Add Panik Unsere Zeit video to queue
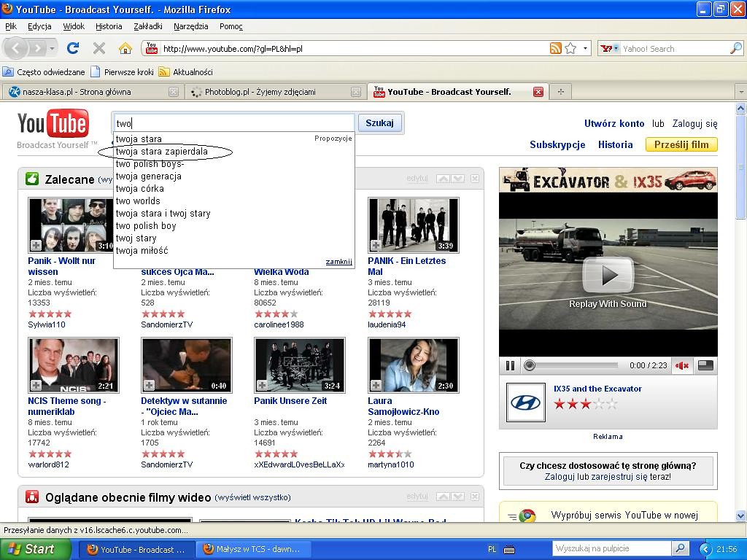Viewport: 747px width, 560px height. (262, 385)
